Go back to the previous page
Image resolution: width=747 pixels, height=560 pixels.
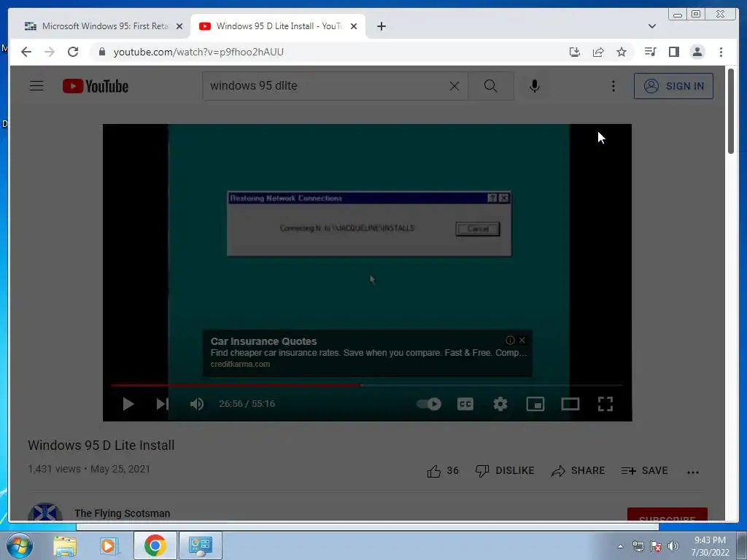pyautogui.click(x=26, y=52)
